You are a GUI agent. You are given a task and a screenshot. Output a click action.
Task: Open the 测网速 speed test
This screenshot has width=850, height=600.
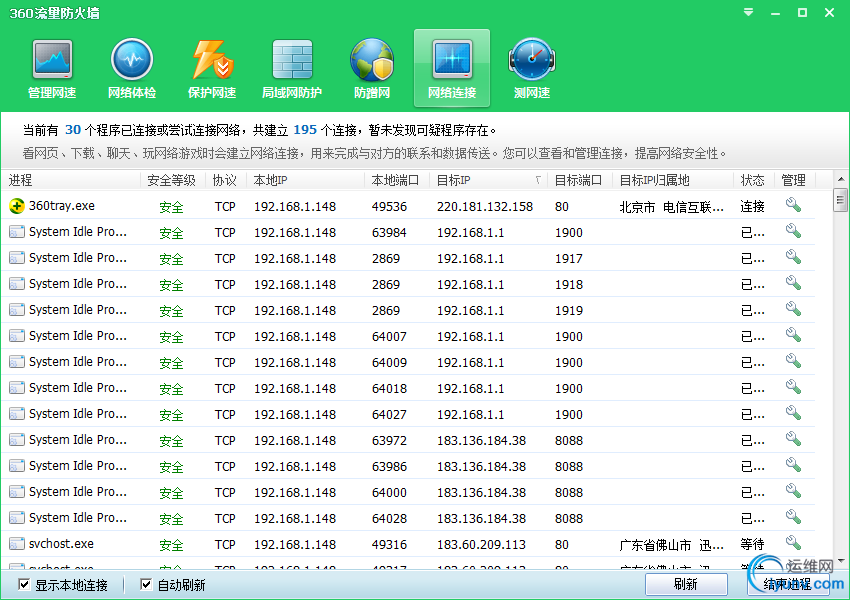(532, 69)
